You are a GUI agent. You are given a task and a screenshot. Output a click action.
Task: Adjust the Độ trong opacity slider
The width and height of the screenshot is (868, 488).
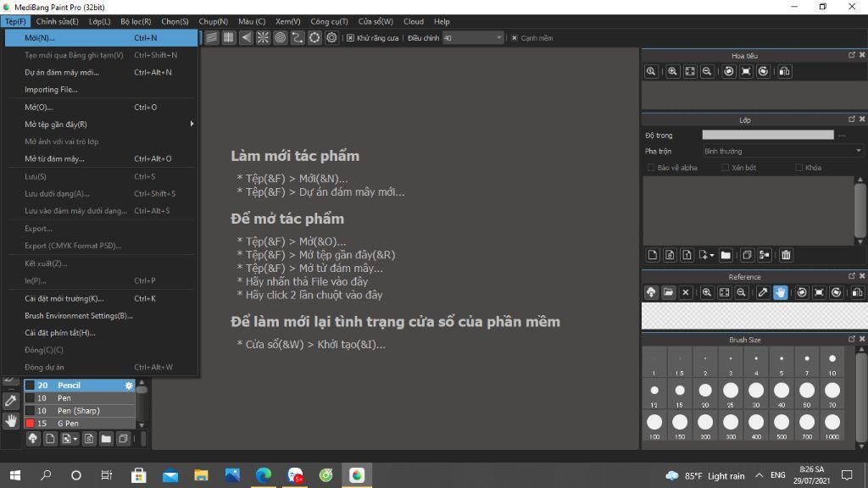(x=768, y=135)
